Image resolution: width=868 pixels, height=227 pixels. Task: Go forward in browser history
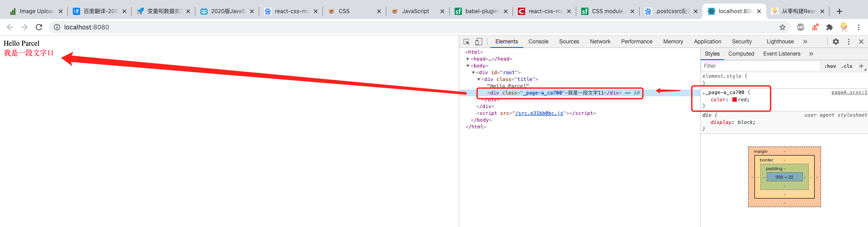tap(24, 27)
